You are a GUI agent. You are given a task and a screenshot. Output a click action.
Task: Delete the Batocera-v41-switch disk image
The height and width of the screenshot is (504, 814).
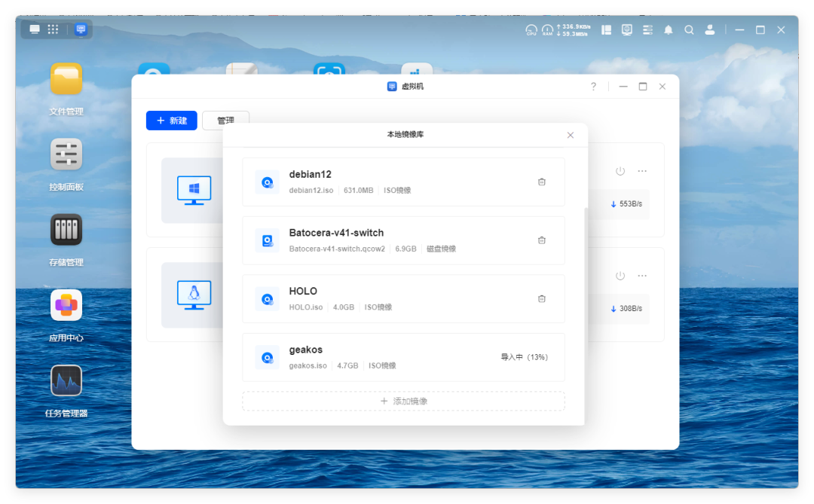pyautogui.click(x=541, y=240)
